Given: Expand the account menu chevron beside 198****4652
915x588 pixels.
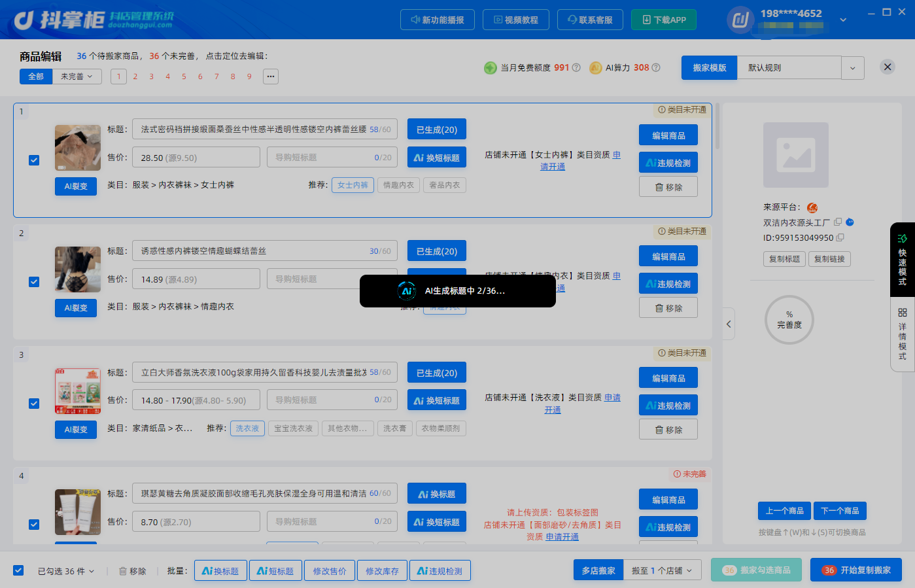Looking at the screenshot, I should 843,20.
